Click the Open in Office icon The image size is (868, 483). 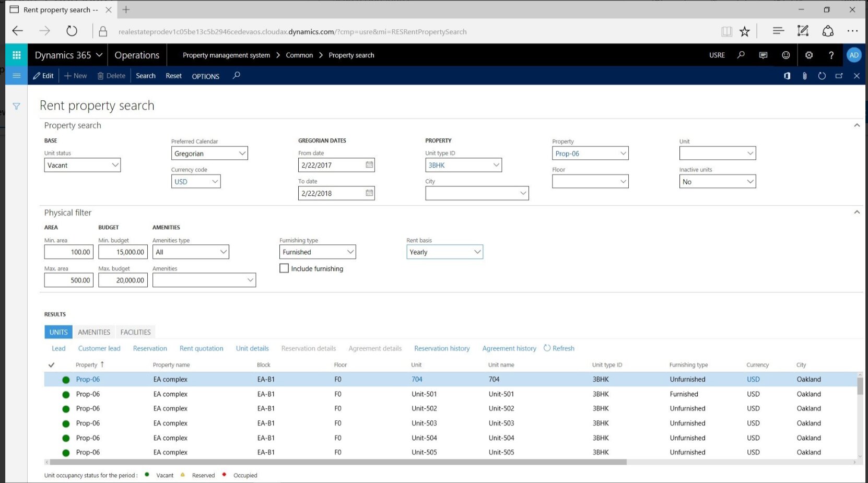pyautogui.click(x=787, y=76)
